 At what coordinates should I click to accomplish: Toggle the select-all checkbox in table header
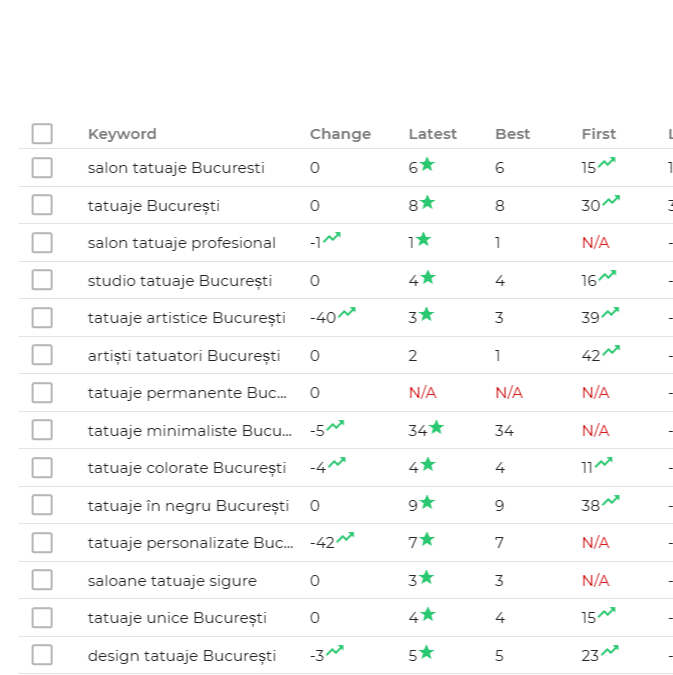tap(42, 134)
